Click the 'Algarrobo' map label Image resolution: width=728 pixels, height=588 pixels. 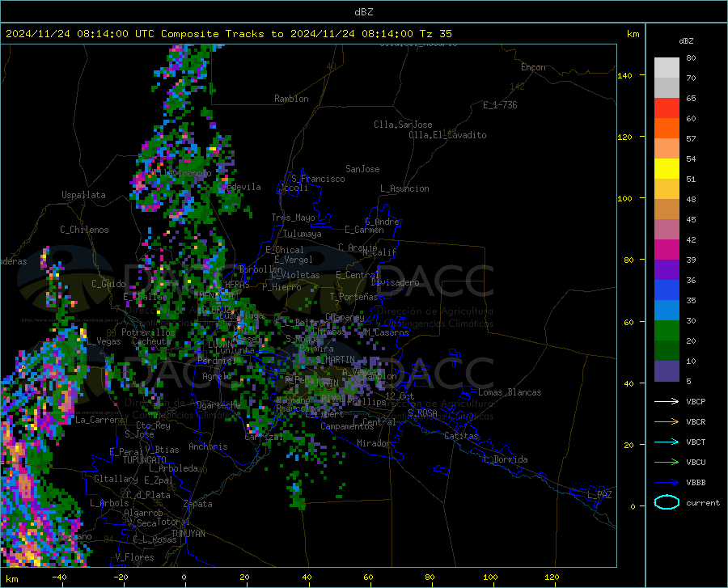(x=143, y=512)
